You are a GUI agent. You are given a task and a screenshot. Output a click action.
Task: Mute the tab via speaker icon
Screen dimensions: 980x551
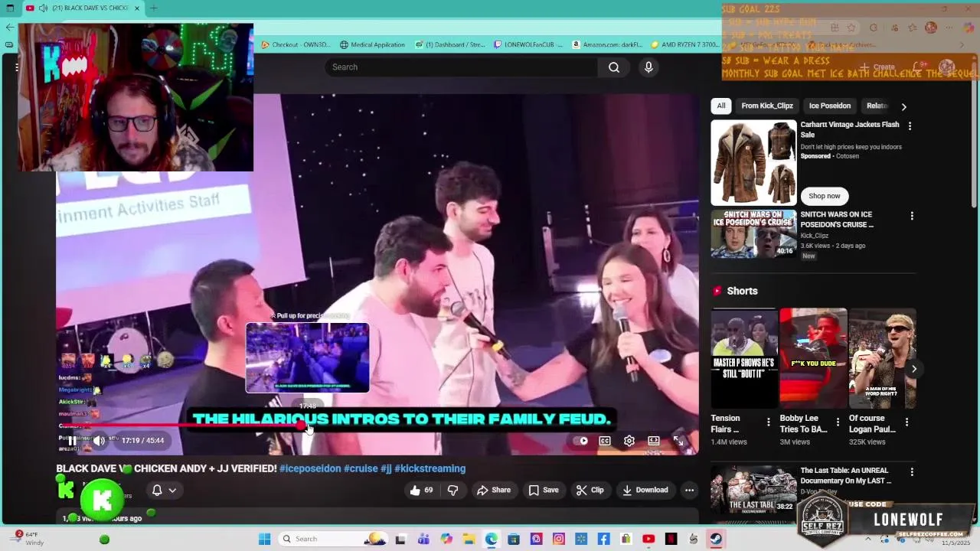click(43, 8)
